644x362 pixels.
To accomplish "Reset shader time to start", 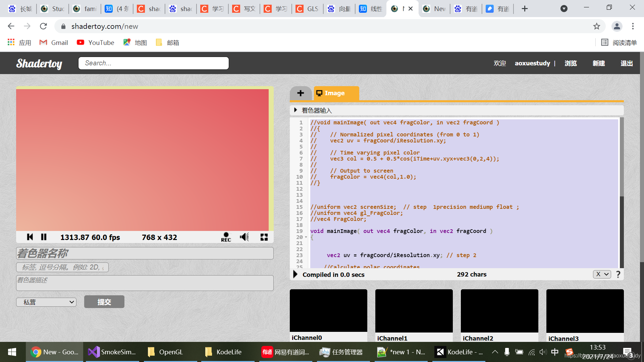I will tap(30, 237).
